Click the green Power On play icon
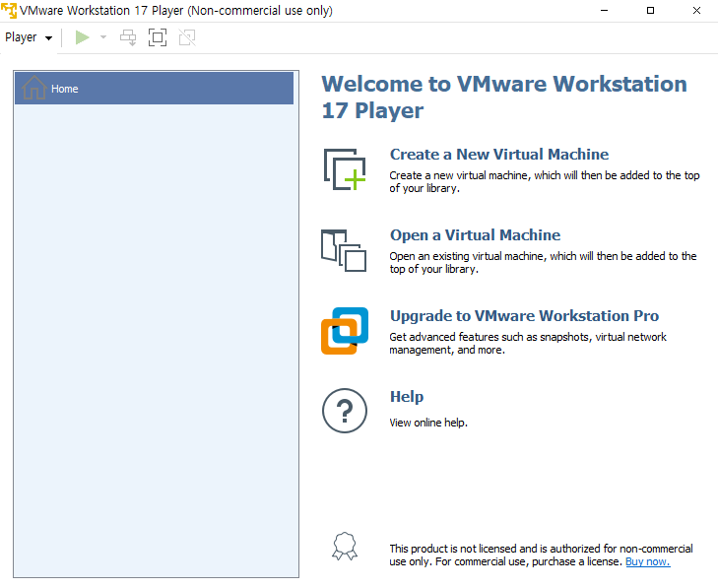This screenshot has width=718, height=588. pos(82,37)
